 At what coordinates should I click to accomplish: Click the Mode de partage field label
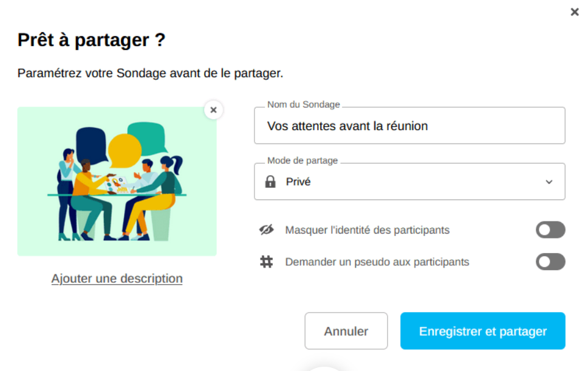tap(303, 161)
